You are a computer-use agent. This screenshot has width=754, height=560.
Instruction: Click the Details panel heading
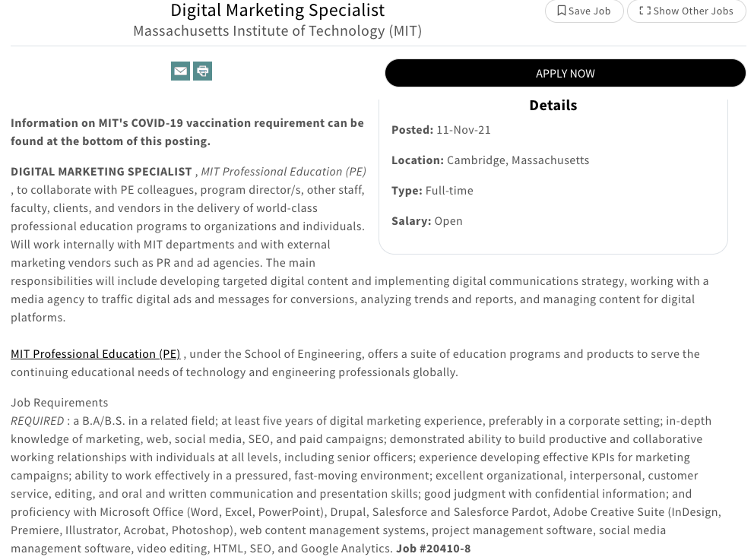[553, 104]
